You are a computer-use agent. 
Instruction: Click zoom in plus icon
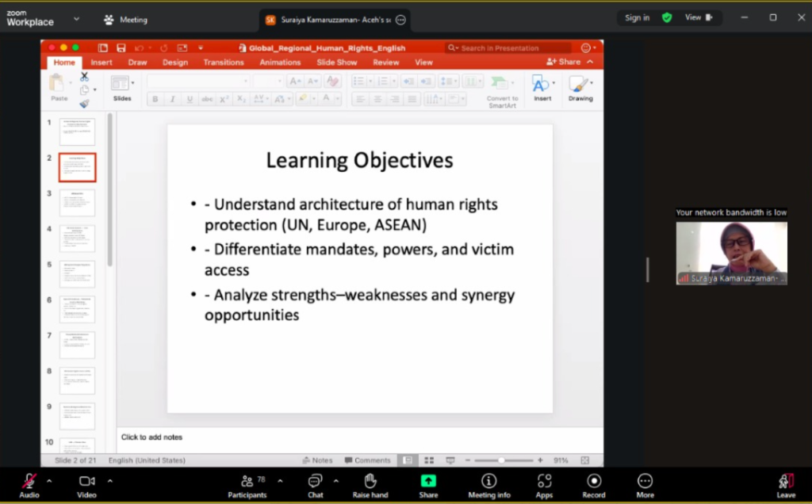click(540, 460)
